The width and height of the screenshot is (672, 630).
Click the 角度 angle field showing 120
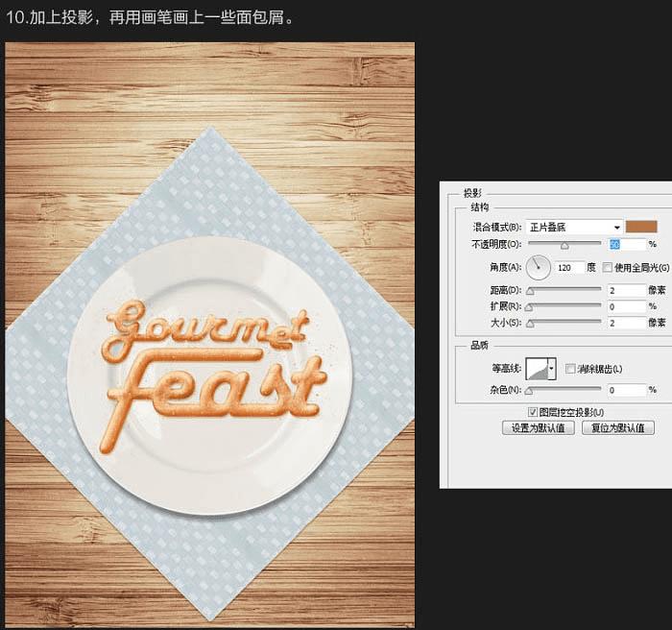(569, 268)
